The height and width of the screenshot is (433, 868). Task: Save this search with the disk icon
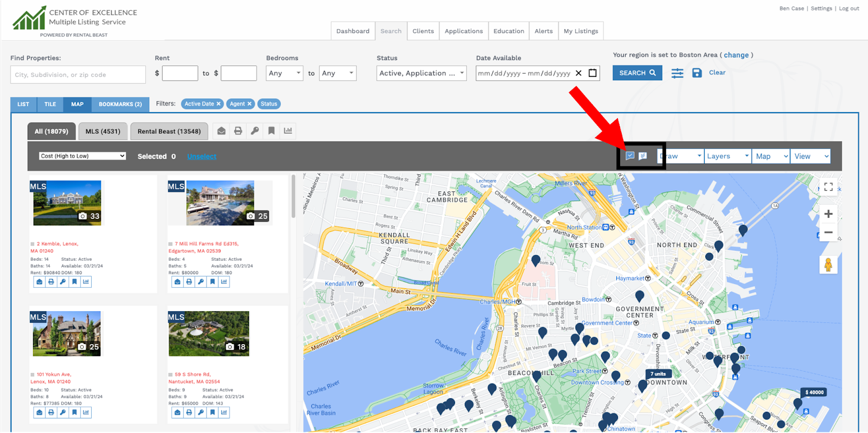pos(697,73)
